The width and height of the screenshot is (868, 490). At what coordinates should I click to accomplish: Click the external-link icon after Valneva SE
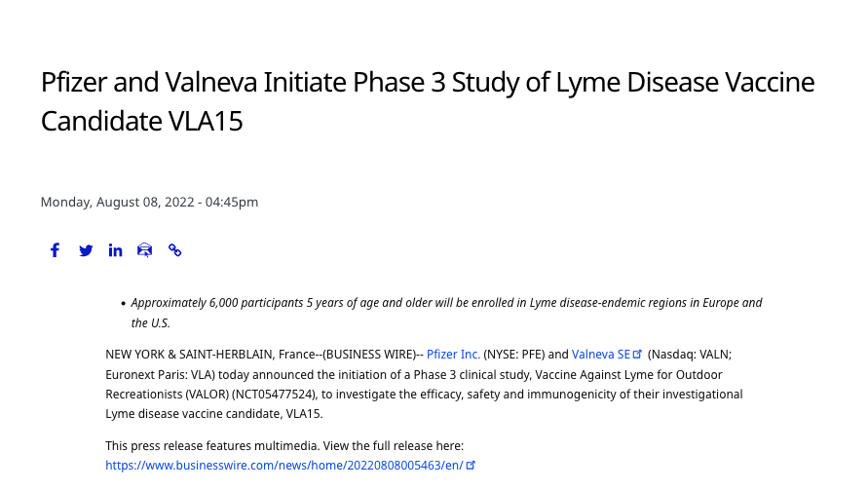tap(637, 354)
